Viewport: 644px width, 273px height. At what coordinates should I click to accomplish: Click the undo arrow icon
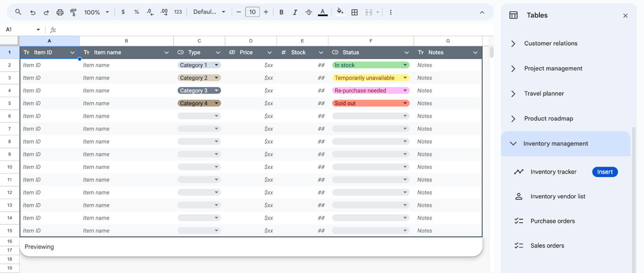pyautogui.click(x=33, y=12)
